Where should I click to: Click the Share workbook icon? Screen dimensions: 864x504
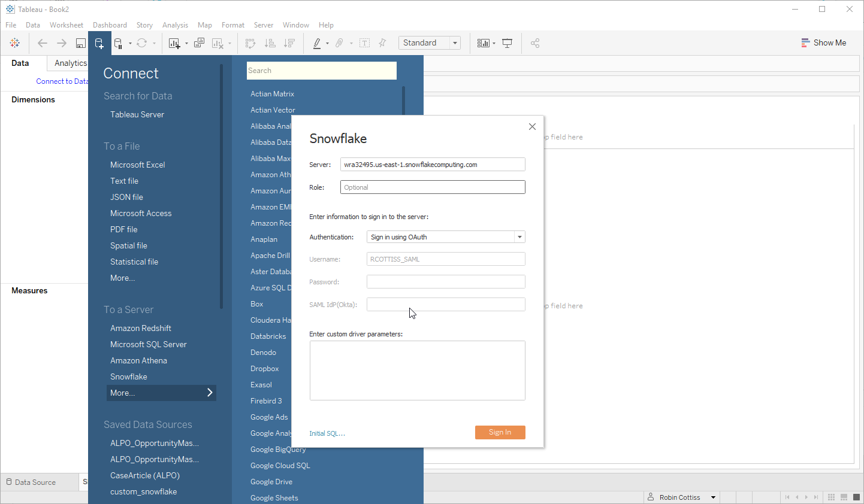(535, 43)
